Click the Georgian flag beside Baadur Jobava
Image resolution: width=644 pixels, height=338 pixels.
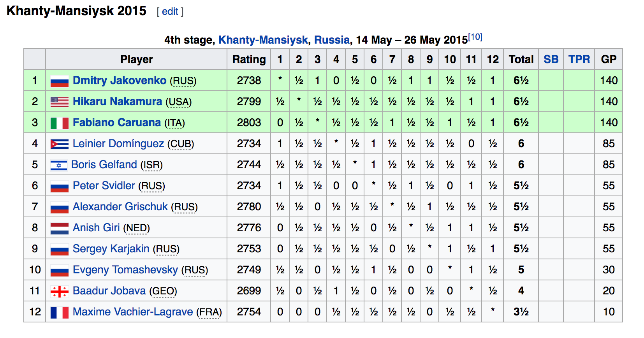tap(60, 291)
